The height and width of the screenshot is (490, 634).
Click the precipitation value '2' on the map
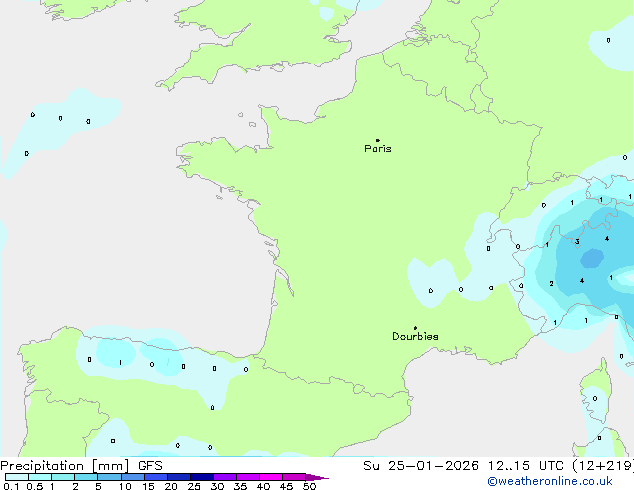point(551,283)
